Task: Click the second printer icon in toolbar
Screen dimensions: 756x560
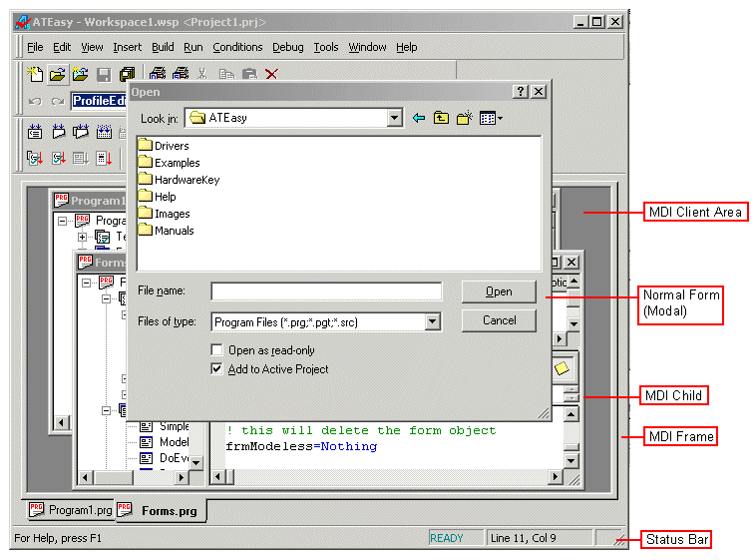Action: click(x=181, y=74)
